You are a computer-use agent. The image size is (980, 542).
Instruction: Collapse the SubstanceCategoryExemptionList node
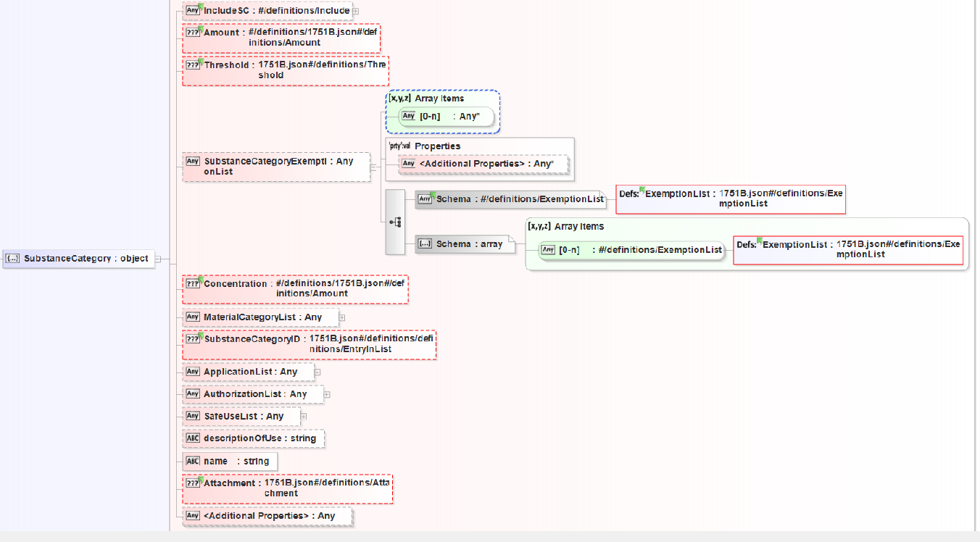coord(374,167)
